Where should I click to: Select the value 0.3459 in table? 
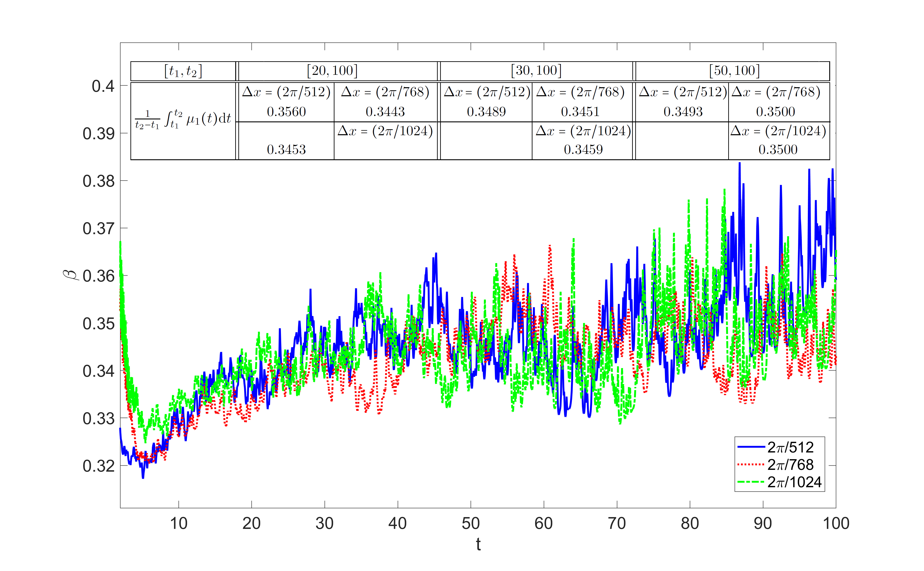click(583, 149)
